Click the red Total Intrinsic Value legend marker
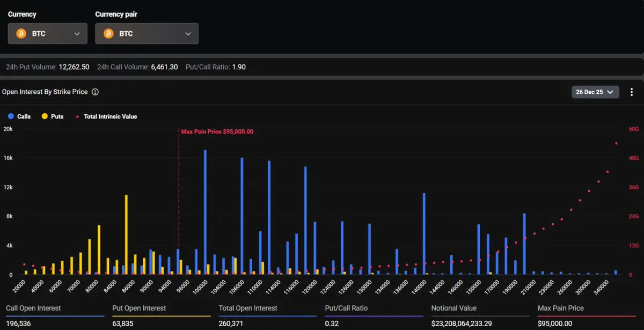The height and width of the screenshot is (330, 644). [78, 116]
